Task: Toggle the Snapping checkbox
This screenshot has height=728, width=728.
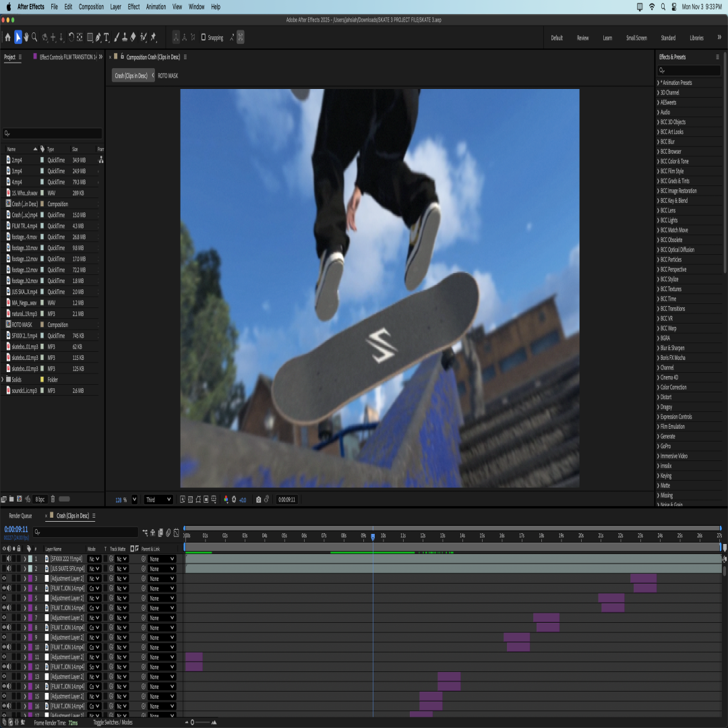Action: 204,37
